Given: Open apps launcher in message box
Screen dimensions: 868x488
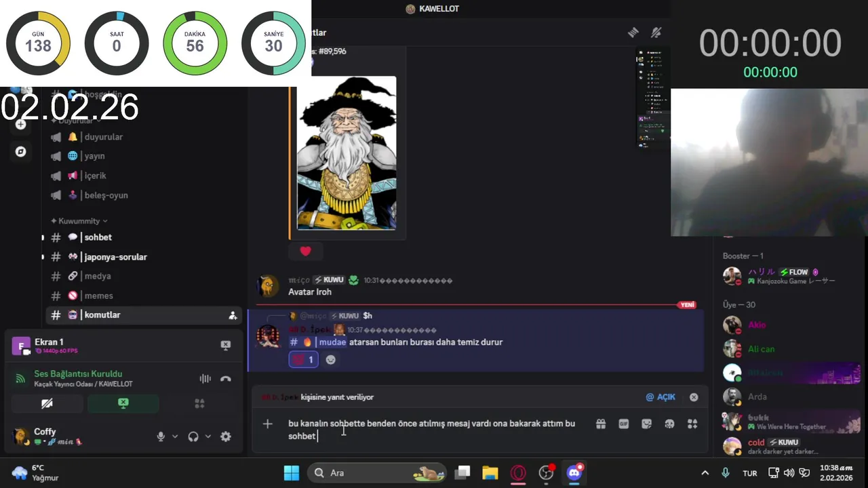Looking at the screenshot, I should 692,424.
